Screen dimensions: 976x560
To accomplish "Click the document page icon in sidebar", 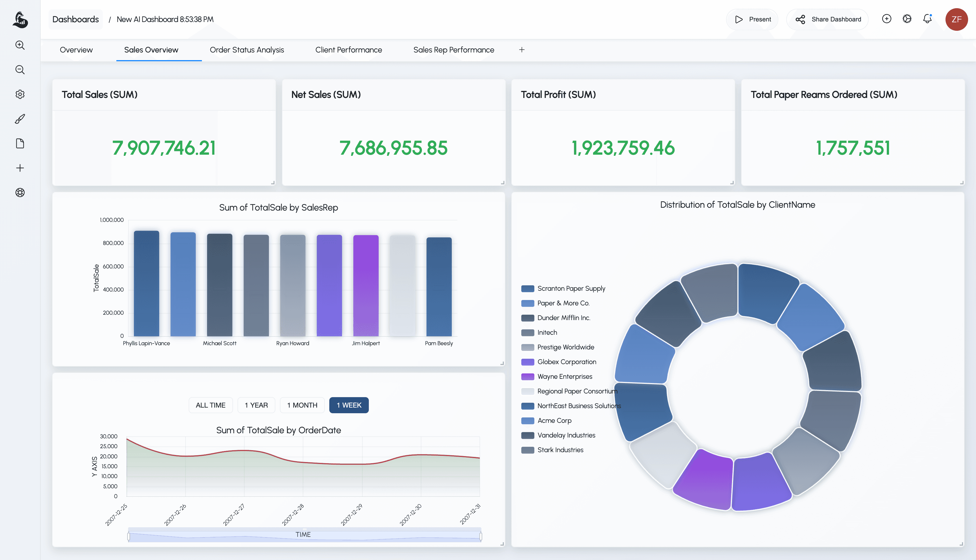I will [x=20, y=143].
